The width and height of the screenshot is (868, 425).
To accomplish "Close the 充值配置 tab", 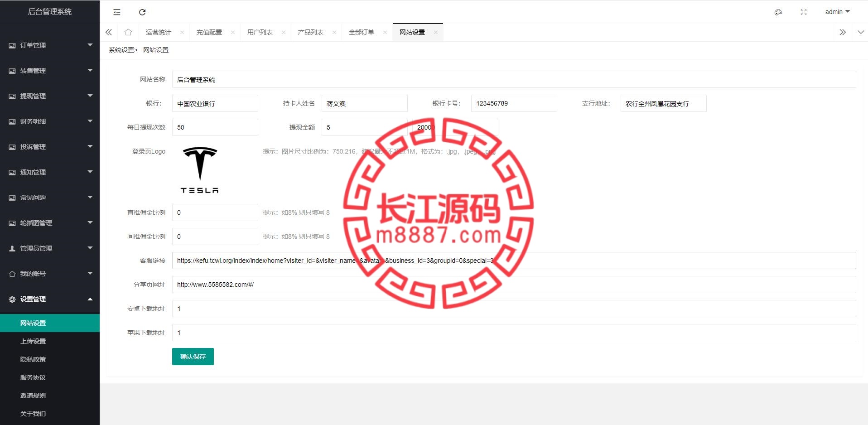I will (x=233, y=32).
